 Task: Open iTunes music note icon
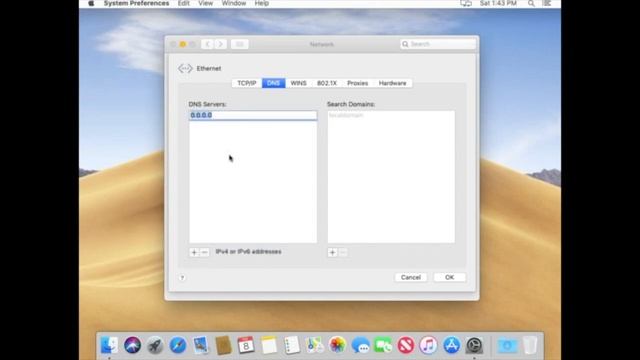[x=428, y=345]
